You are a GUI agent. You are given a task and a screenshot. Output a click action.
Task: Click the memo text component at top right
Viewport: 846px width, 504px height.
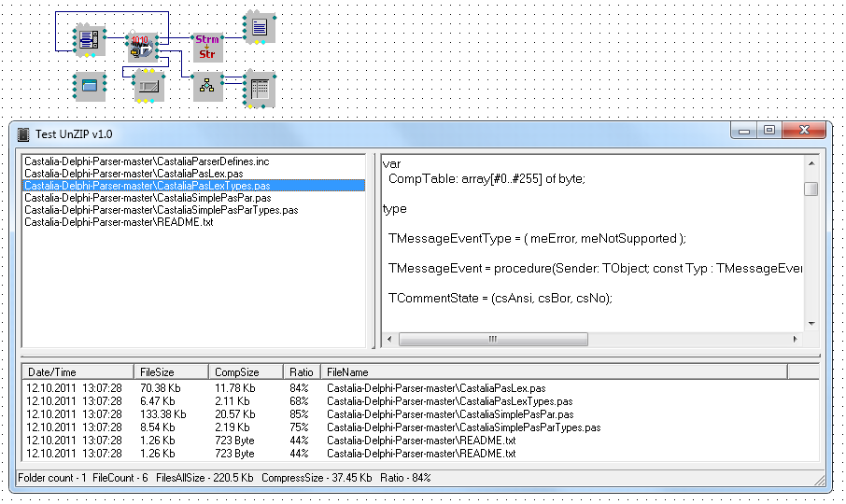(x=259, y=27)
